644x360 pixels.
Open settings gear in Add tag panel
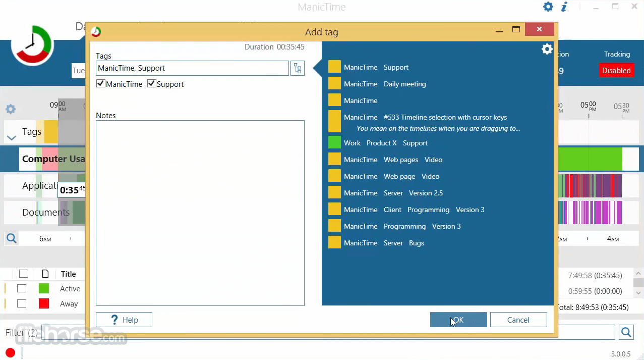(x=547, y=49)
